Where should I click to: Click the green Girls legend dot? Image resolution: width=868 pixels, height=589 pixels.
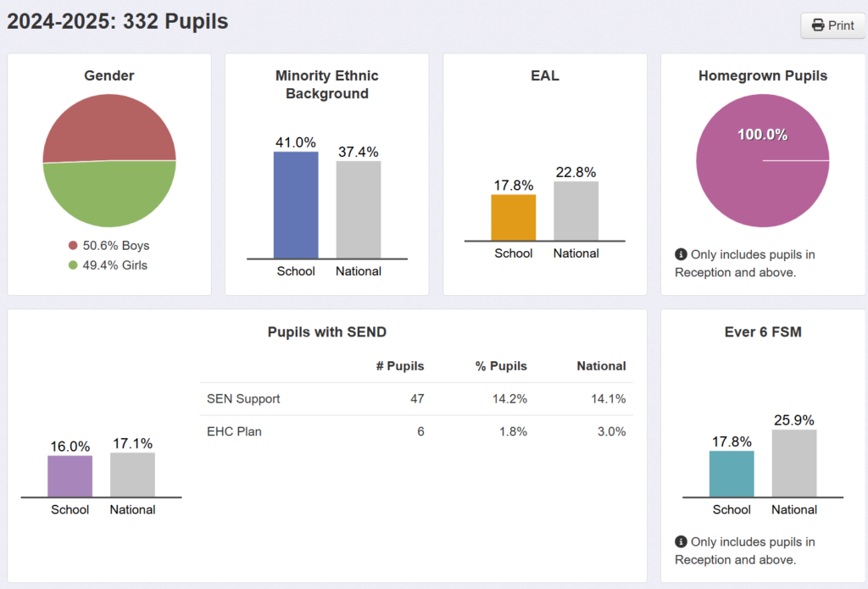click(73, 265)
